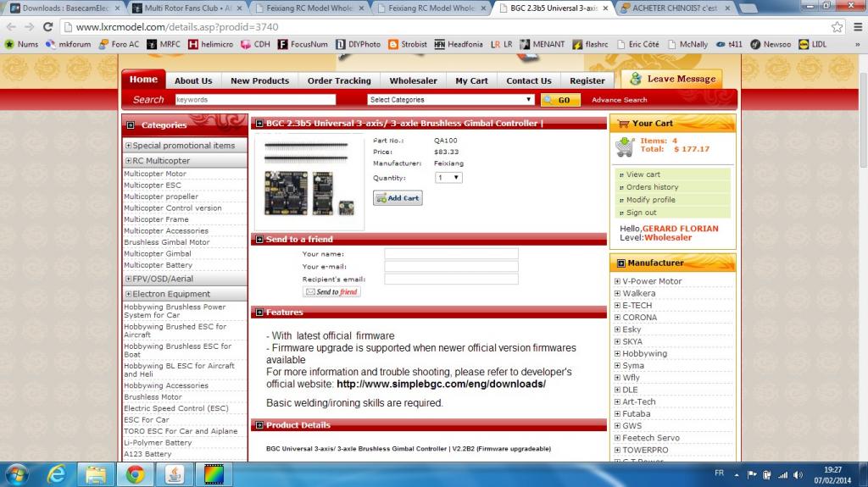Viewport: 868px width, 487px height.
Task: Switch to Downloads BasecamElec browser tab
Action: coord(65,8)
